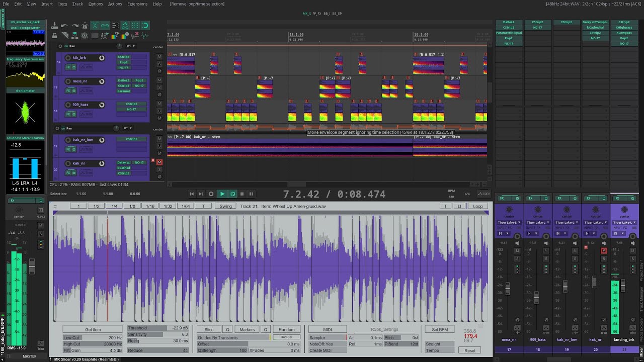Mute the landing_brk mixer channel
Image resolution: width=644 pixels, height=362 pixels.
(633, 251)
